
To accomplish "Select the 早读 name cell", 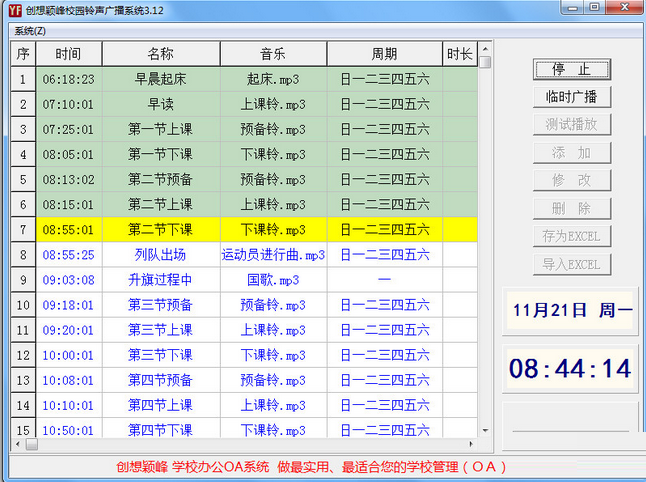I will 161,104.
